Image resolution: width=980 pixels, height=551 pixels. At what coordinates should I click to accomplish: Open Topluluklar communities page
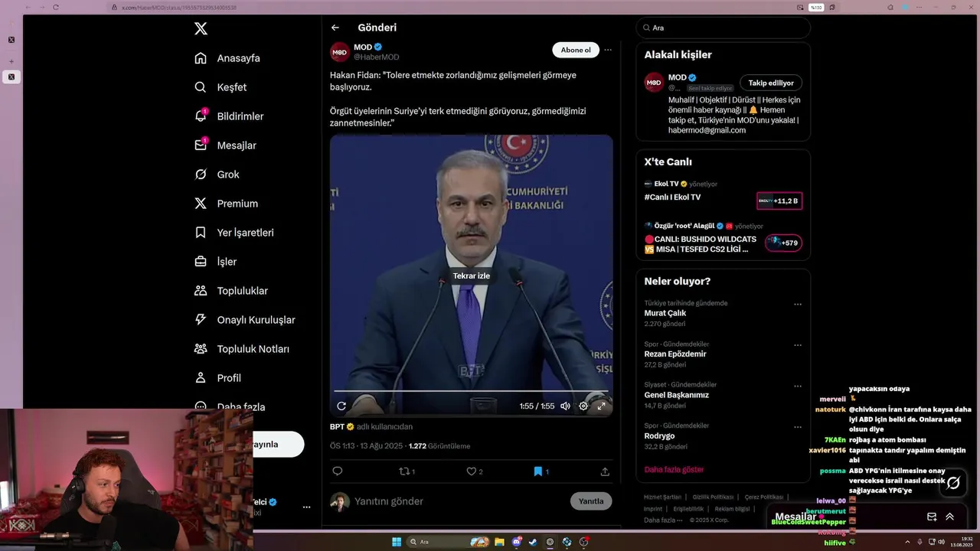point(230,291)
